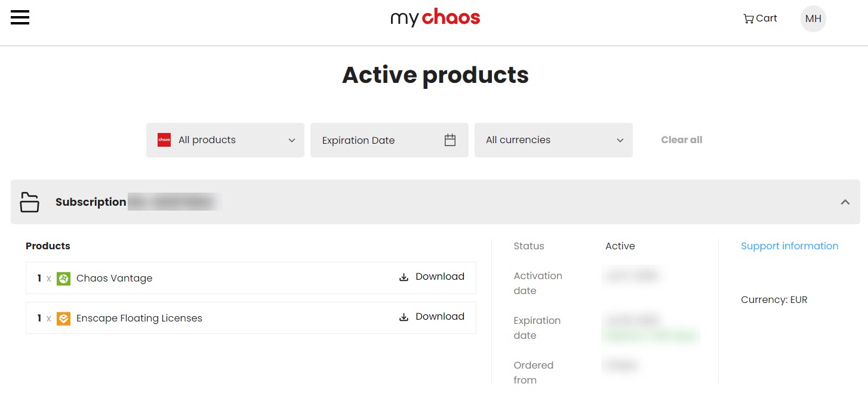Click the calendar icon in Expiration Date
The height and width of the screenshot is (399, 868).
[450, 140]
